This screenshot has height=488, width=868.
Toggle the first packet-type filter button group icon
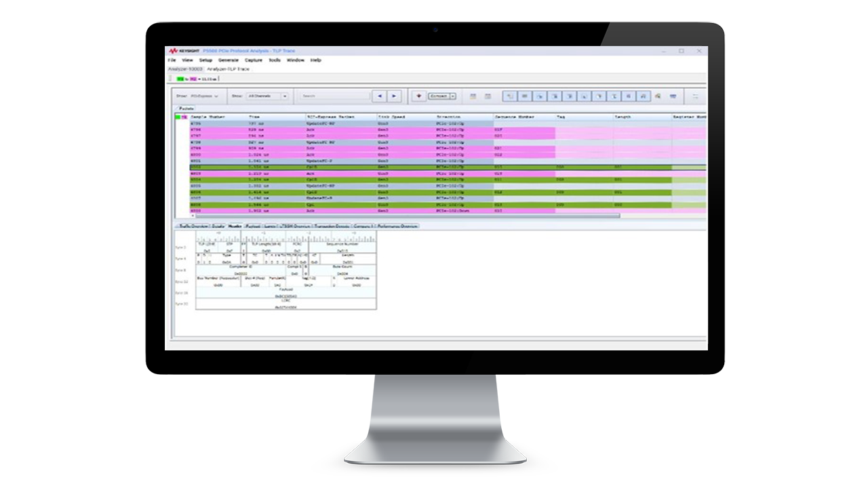(x=511, y=96)
